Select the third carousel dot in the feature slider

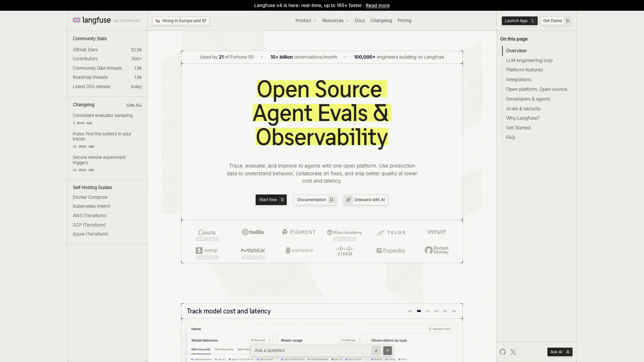[428, 311]
